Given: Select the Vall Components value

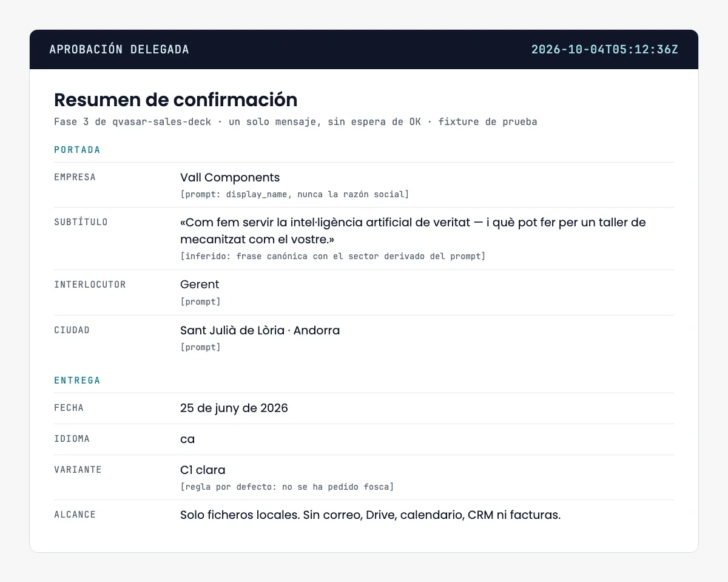Looking at the screenshot, I should pos(230,178).
